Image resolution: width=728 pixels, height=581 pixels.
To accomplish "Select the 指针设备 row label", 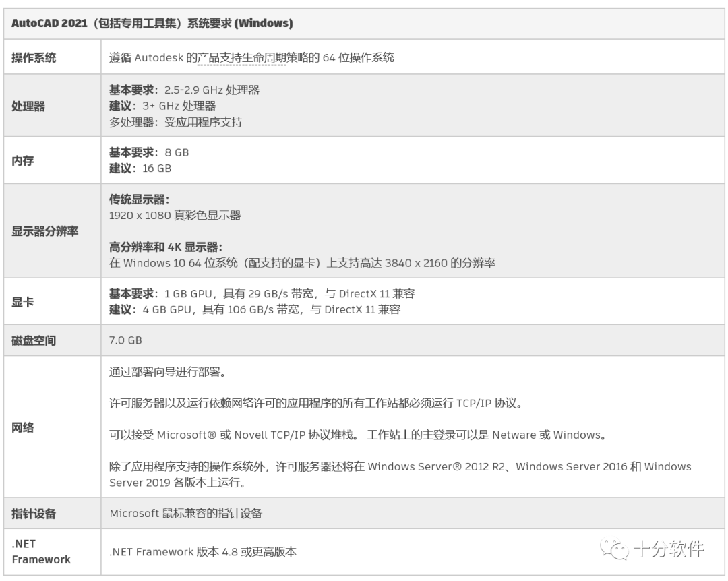I will pyautogui.click(x=34, y=514).
